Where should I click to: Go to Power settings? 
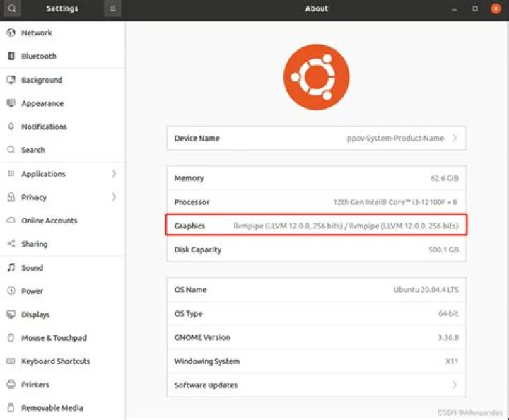coord(62,291)
